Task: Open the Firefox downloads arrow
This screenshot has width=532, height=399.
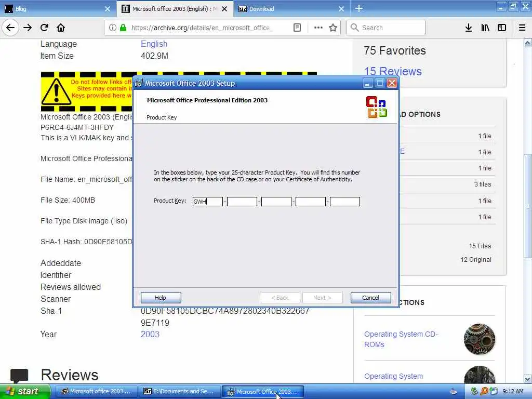Action: (469, 28)
